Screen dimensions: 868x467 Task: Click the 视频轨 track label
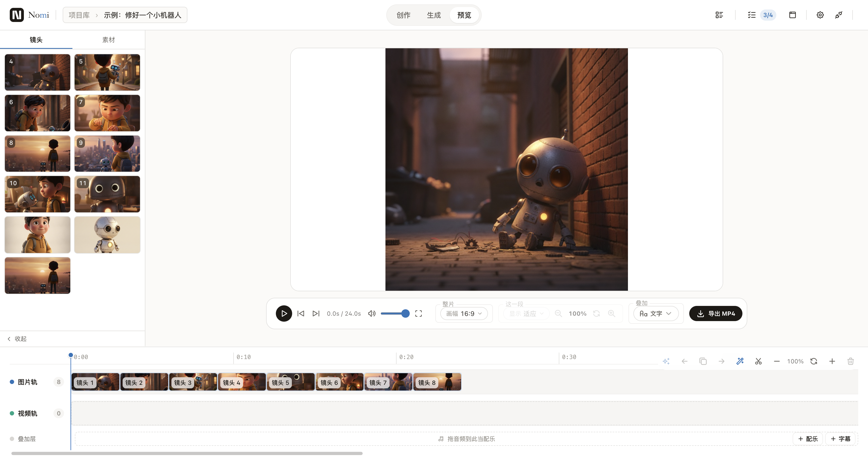[x=27, y=413]
